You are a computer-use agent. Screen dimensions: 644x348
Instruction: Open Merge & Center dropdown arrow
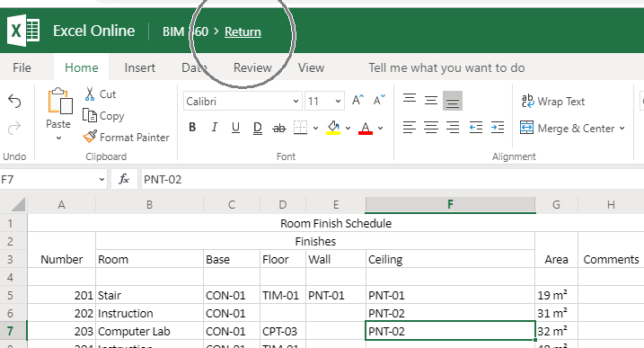(622, 129)
